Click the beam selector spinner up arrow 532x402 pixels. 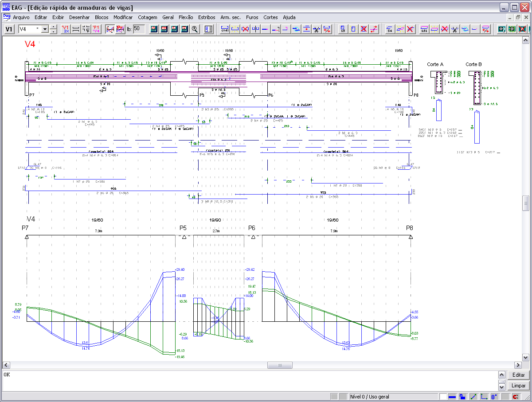click(54, 27)
